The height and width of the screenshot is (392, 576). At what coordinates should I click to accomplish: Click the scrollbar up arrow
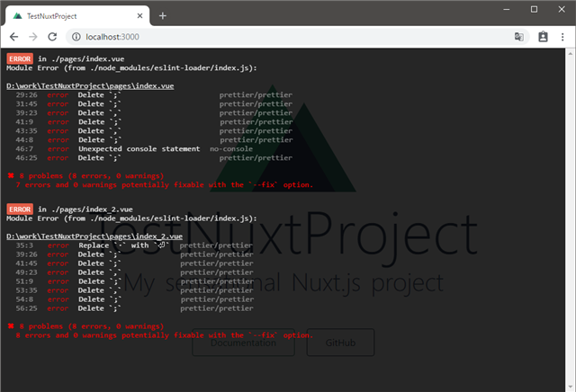point(570,53)
